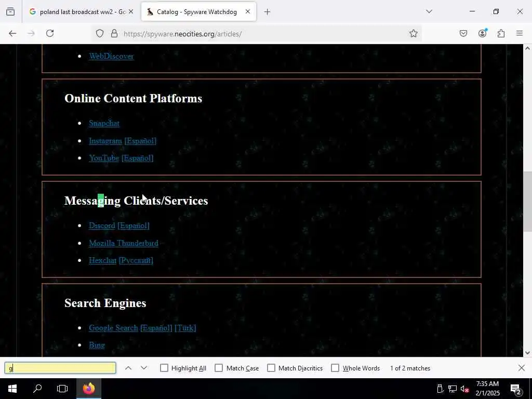Open the YouTube article link

[x=104, y=158]
